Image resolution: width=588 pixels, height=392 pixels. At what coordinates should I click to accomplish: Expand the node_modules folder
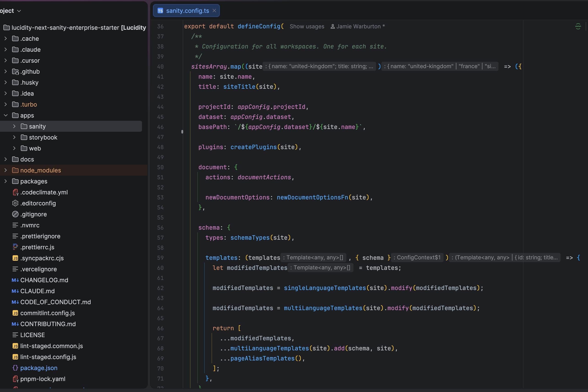(5, 170)
